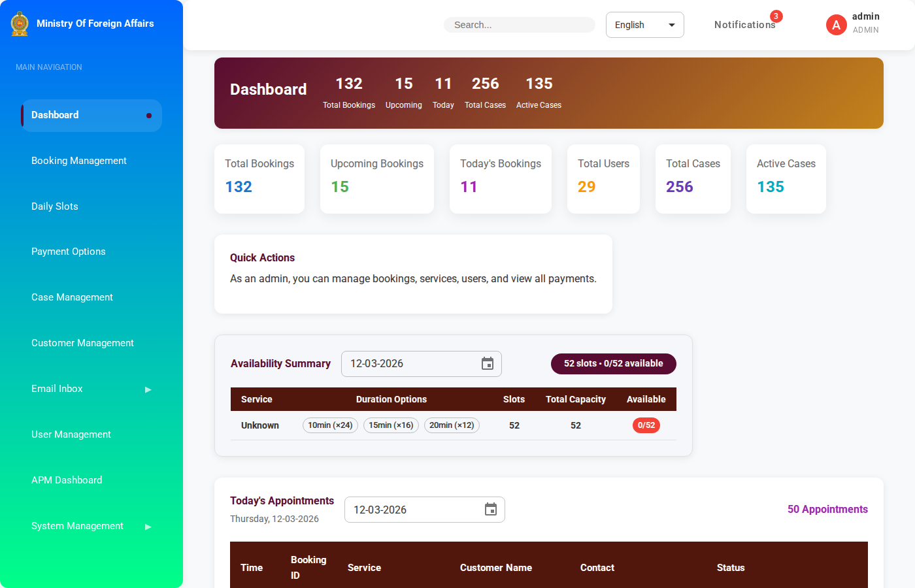Image resolution: width=915 pixels, height=588 pixels.
Task: Click the 52 slots available summary pill
Action: (613, 364)
